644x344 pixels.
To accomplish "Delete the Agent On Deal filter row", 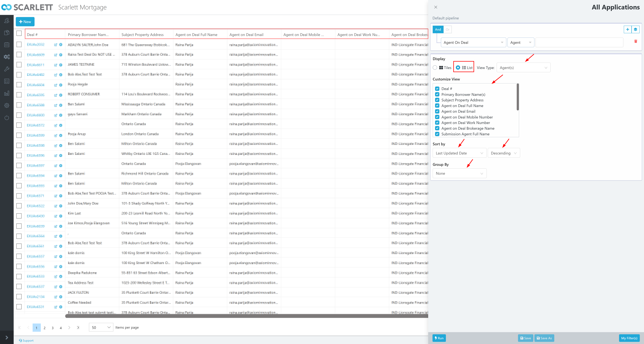I will [635, 41].
